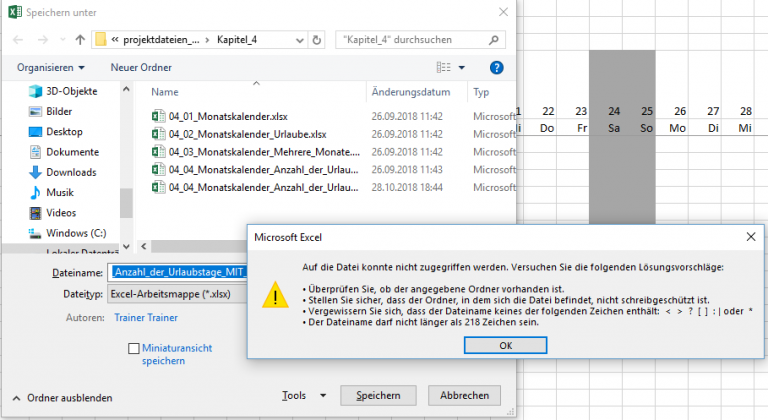Select spreadsheet cell Mo under 26
The image size is (768, 420).
677,128
